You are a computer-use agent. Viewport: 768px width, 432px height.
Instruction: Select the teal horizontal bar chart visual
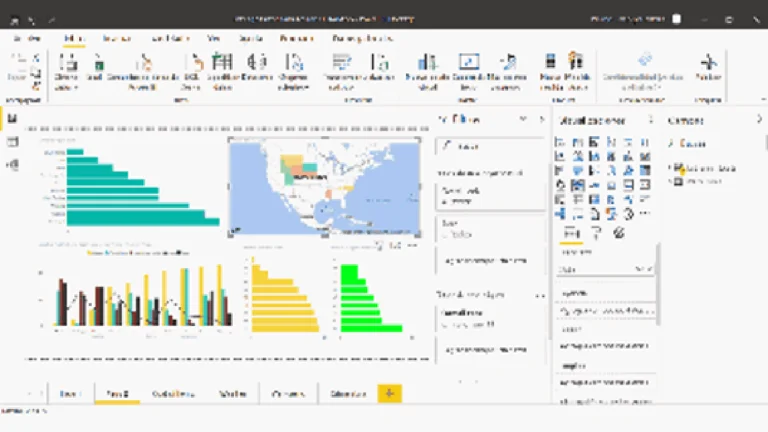click(x=130, y=186)
